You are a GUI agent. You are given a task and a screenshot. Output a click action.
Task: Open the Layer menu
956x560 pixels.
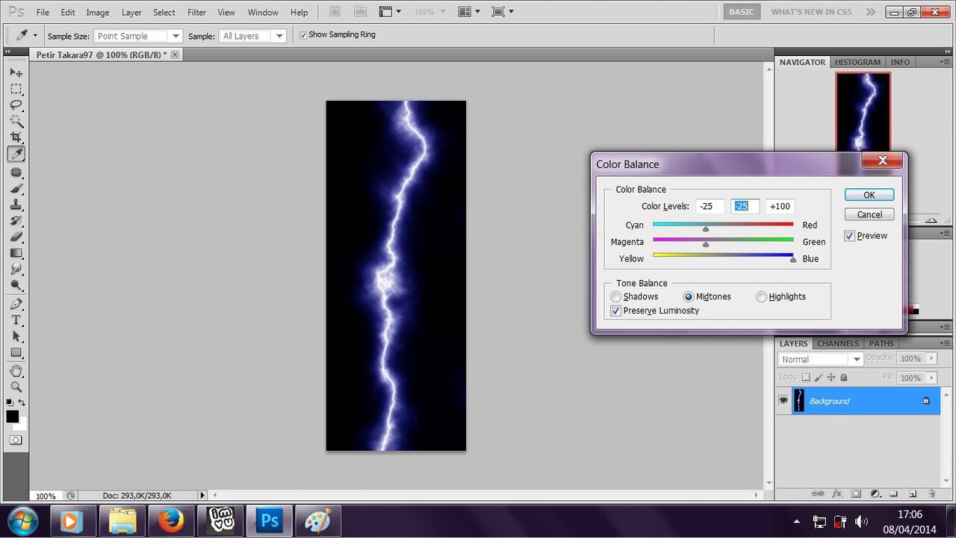[131, 12]
